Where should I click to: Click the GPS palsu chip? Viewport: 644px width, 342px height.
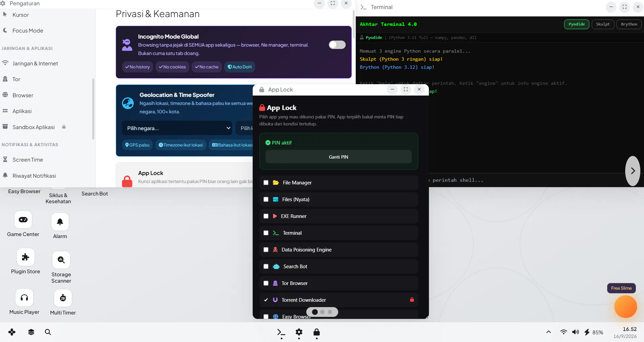[137, 145]
